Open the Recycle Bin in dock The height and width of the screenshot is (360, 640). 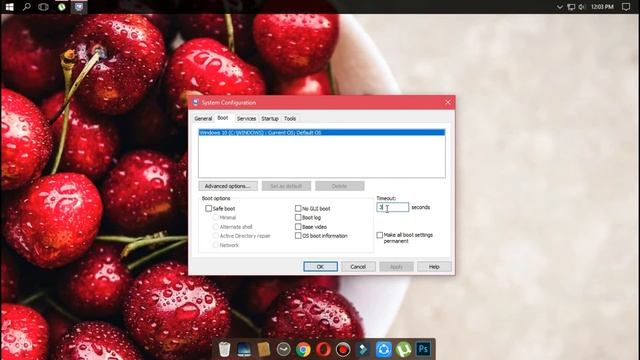(224, 349)
